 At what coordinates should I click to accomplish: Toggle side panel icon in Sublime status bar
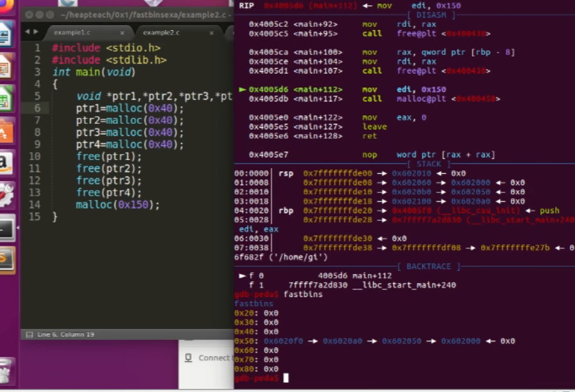pos(29,335)
